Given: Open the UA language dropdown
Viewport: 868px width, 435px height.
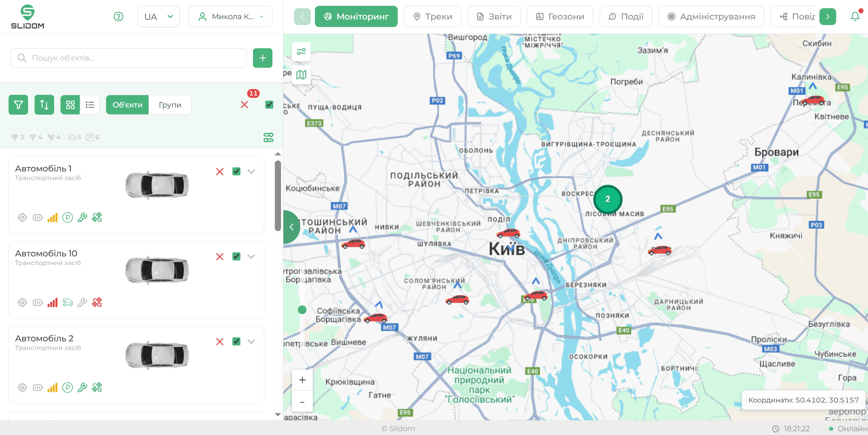Looking at the screenshot, I should [x=158, y=16].
